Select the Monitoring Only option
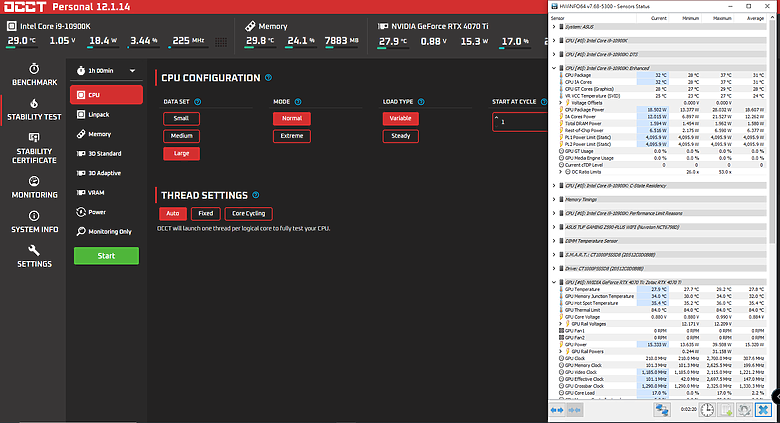Screen dimensions: 780x423 pos(106,231)
